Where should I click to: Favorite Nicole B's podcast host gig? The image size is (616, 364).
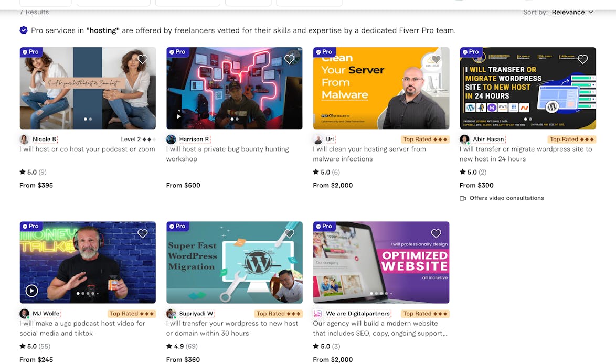click(143, 60)
